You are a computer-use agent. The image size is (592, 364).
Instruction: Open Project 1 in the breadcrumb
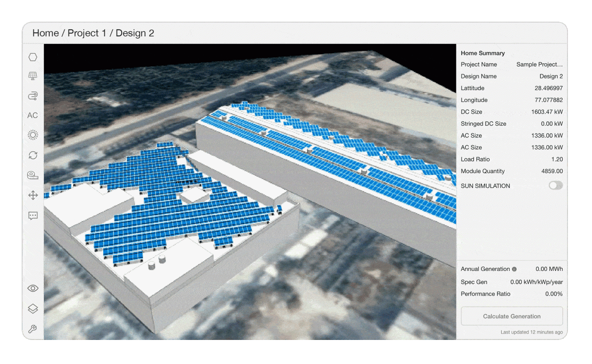(x=87, y=33)
